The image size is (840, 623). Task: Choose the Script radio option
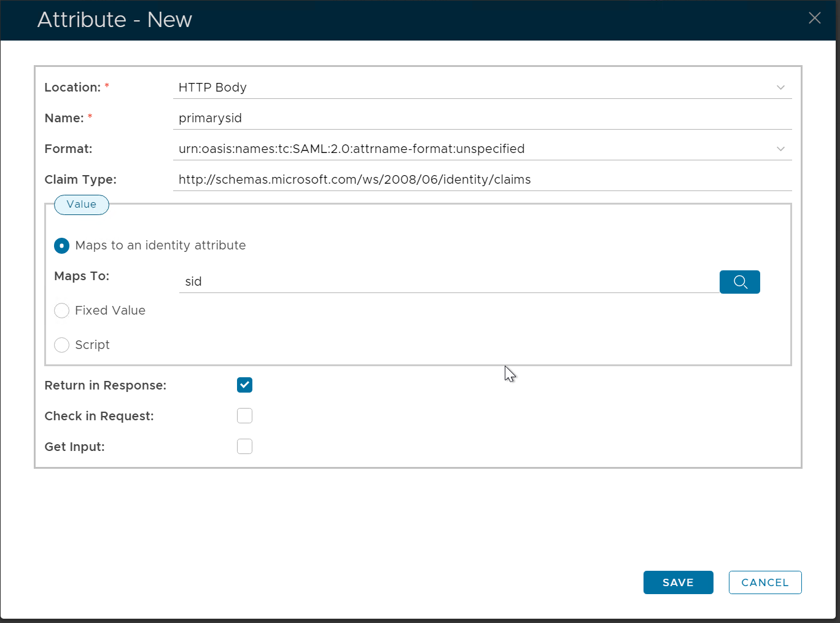pos(62,345)
